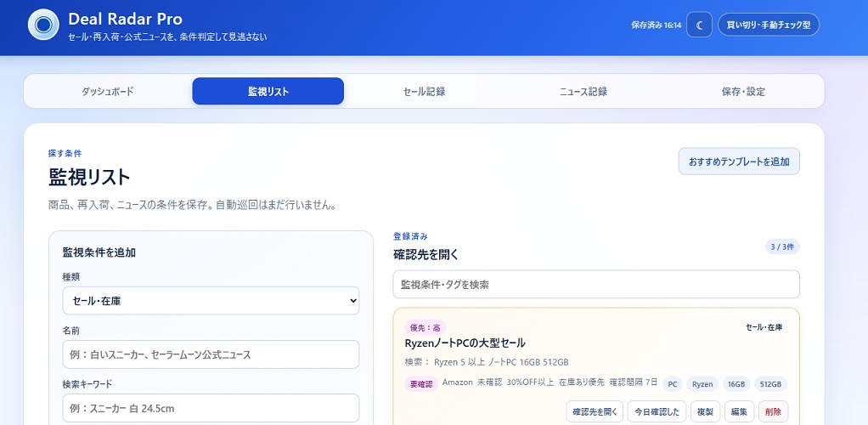The height and width of the screenshot is (425, 868).
Task: Click the red 削除 button on the Ryzen card
Action: [x=774, y=411]
